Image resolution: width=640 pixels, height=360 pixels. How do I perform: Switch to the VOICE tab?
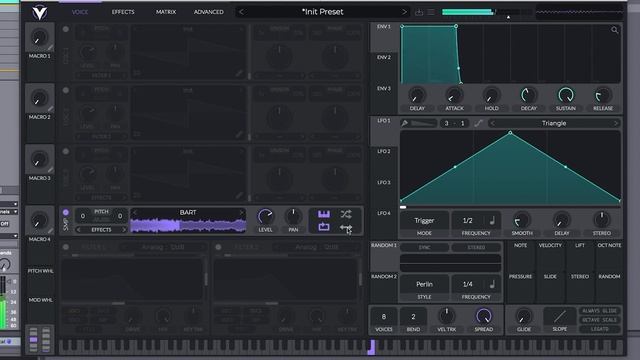pyautogui.click(x=80, y=12)
